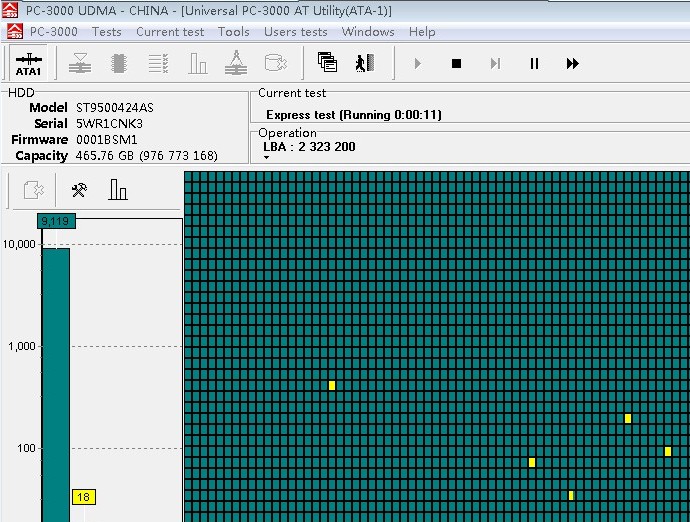Image resolution: width=690 pixels, height=522 pixels.
Task: Pause the running Express test
Action: tap(534, 64)
